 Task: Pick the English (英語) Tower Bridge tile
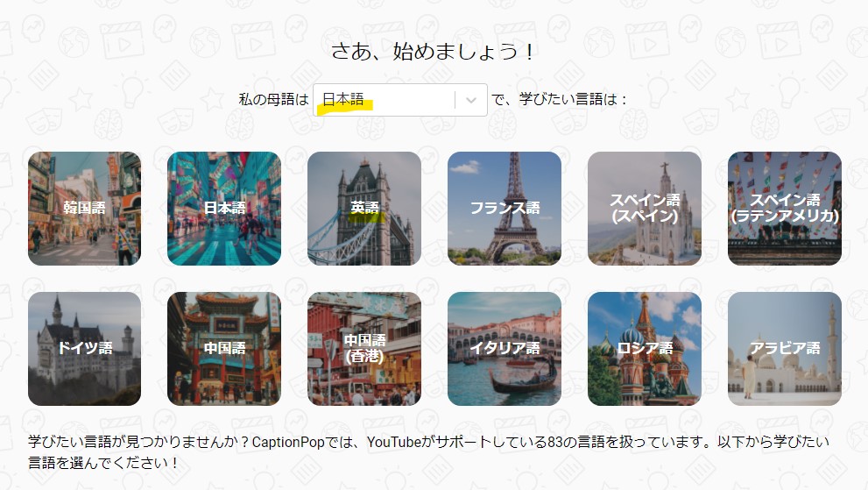pyautogui.click(x=364, y=209)
